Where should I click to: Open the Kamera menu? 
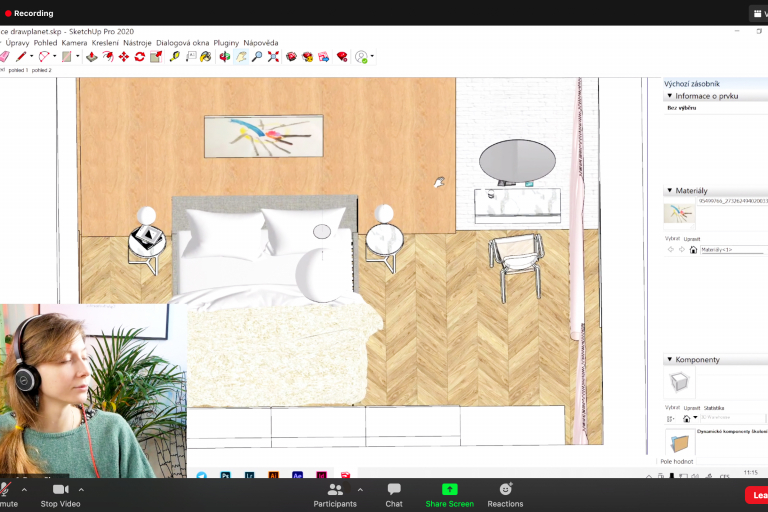74,43
